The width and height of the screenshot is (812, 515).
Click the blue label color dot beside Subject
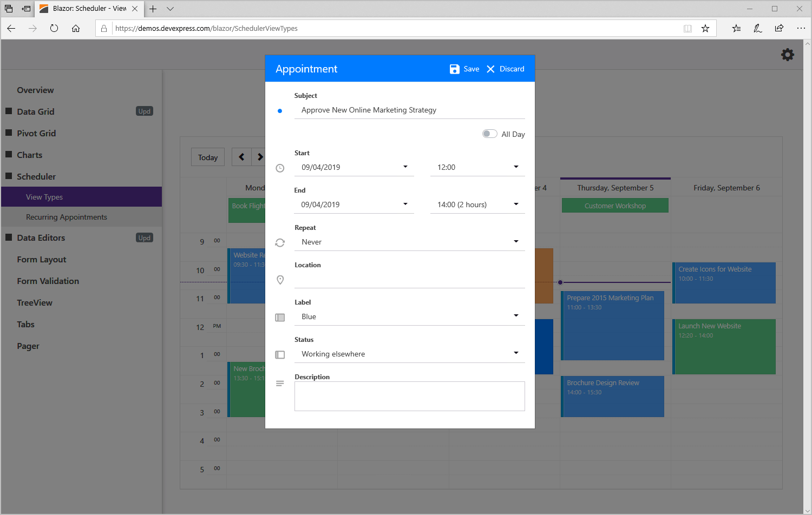[280, 111]
